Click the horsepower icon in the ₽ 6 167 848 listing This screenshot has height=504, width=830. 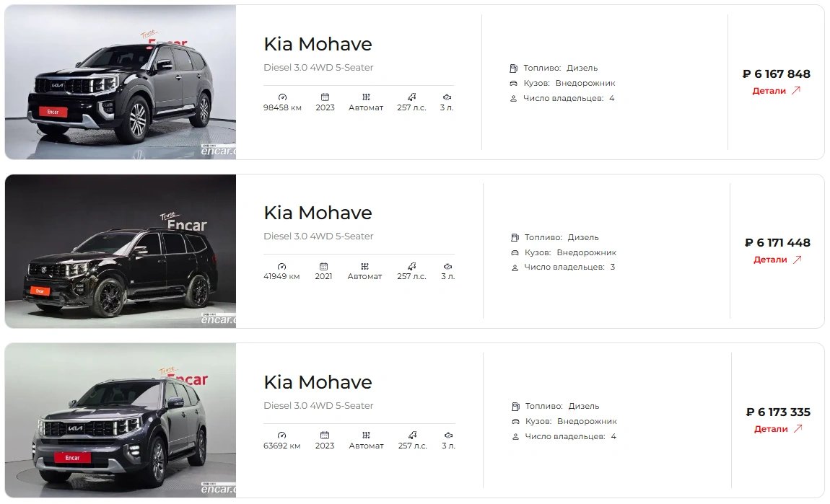411,97
